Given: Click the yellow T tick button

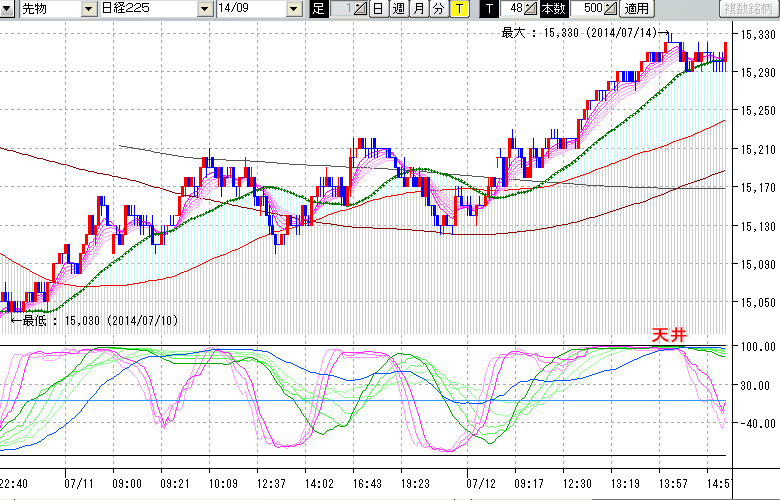Looking at the screenshot, I should [x=458, y=9].
